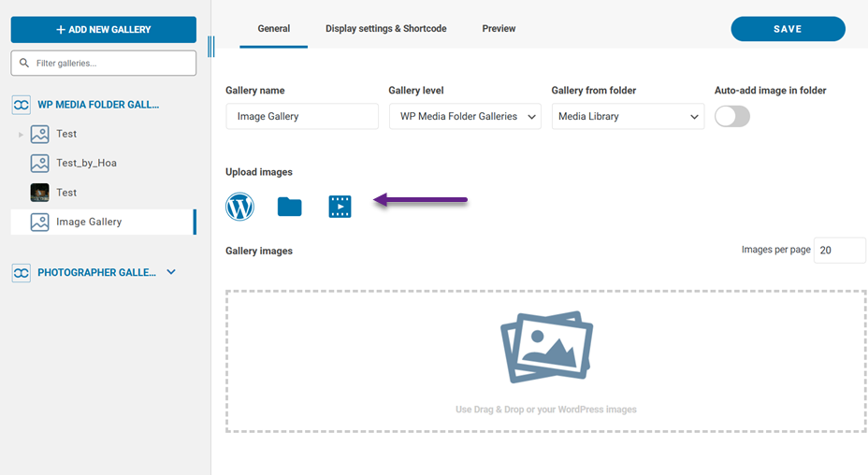Image resolution: width=868 pixels, height=475 pixels.
Task: Toggle Auto-add image in folder switch
Action: [x=732, y=117]
